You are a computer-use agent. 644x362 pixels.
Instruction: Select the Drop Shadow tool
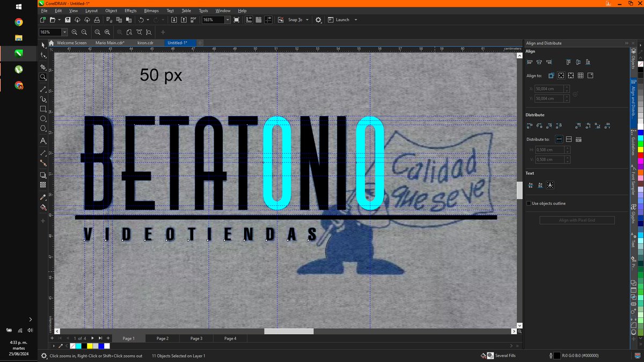[x=43, y=175]
